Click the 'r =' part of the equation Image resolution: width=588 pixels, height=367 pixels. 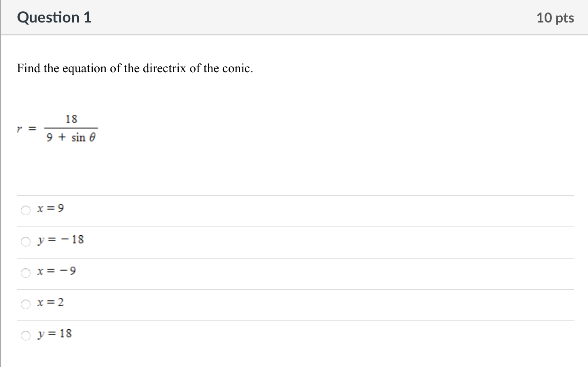(27, 129)
